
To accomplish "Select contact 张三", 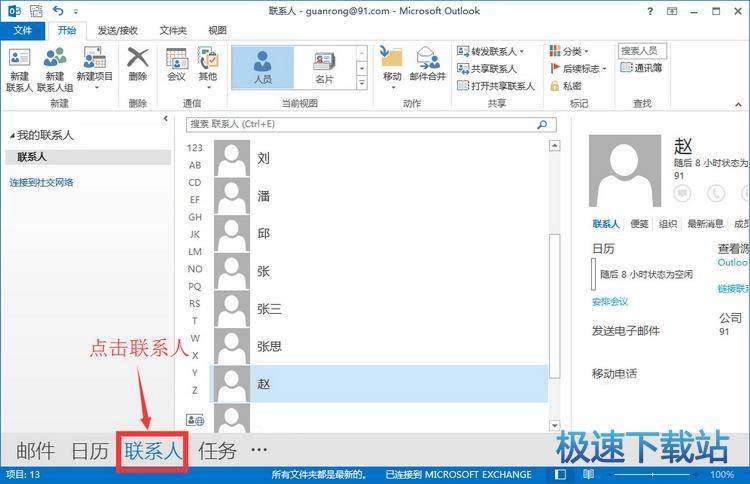I will pos(381,309).
